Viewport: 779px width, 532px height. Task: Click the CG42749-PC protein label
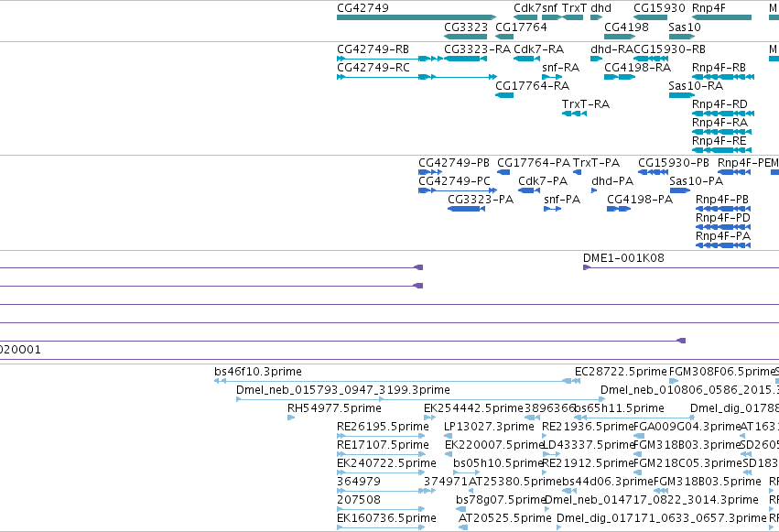pyautogui.click(x=455, y=181)
